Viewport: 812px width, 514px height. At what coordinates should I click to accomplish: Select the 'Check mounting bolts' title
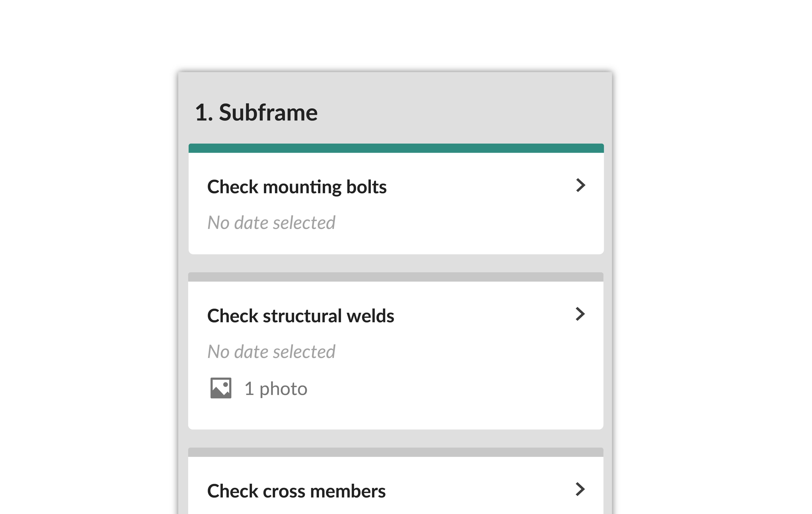tap(297, 187)
